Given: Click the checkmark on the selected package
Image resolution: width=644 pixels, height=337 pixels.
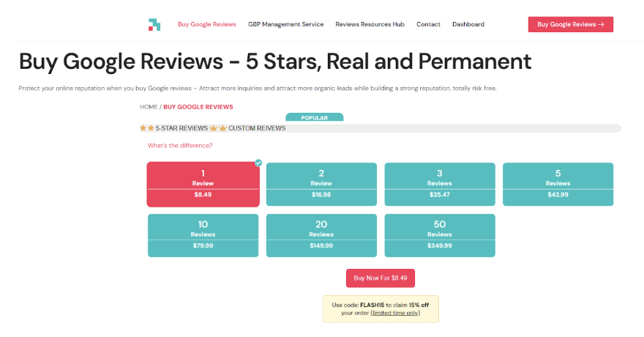Looking at the screenshot, I should tap(258, 163).
